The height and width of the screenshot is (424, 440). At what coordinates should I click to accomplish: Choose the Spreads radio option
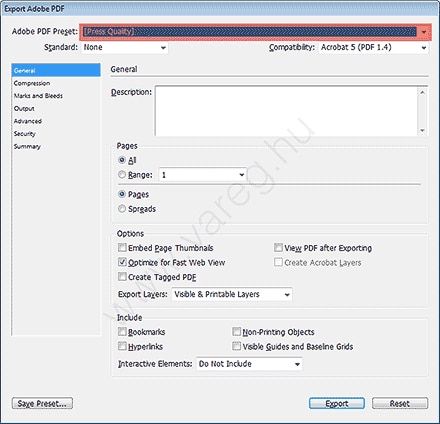[x=122, y=209]
